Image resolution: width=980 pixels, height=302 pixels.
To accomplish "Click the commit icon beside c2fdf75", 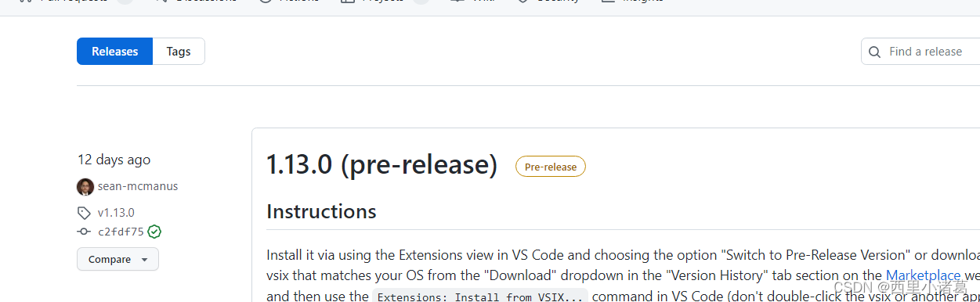I will pos(84,232).
